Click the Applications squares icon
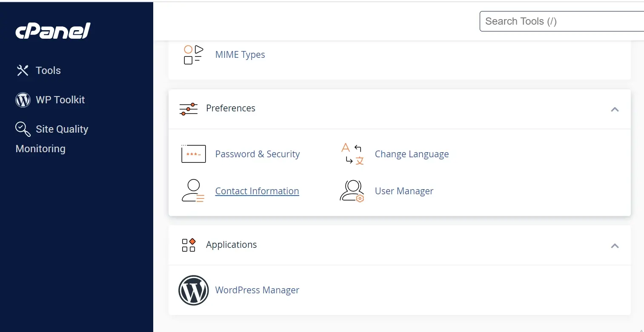644x332 pixels. pyautogui.click(x=189, y=245)
